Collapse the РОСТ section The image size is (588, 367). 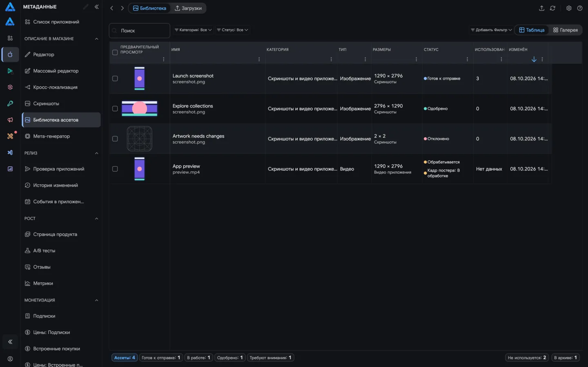96,219
